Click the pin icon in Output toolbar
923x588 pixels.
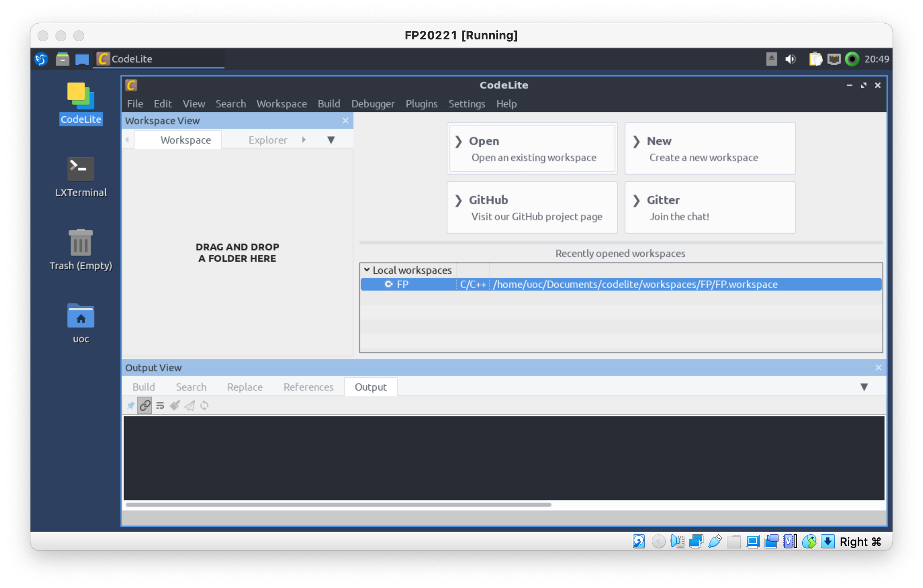130,405
